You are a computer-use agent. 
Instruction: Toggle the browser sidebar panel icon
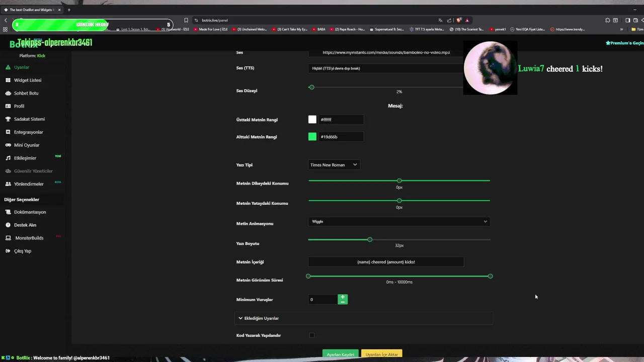click(x=627, y=20)
